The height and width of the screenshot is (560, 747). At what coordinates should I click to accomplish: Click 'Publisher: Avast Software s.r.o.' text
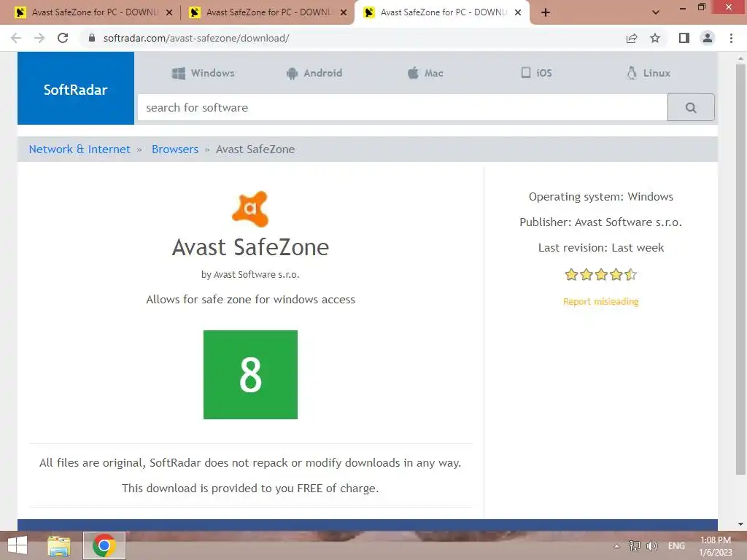601,222
